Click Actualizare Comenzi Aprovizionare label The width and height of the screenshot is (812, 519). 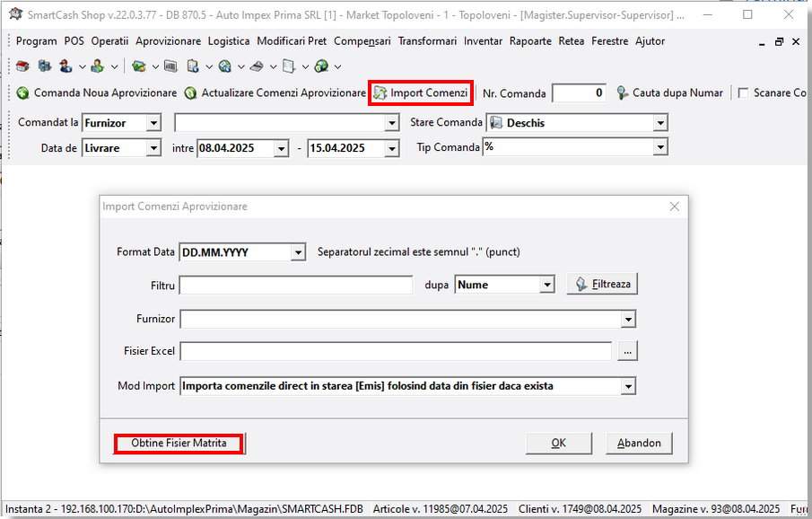coord(284,92)
